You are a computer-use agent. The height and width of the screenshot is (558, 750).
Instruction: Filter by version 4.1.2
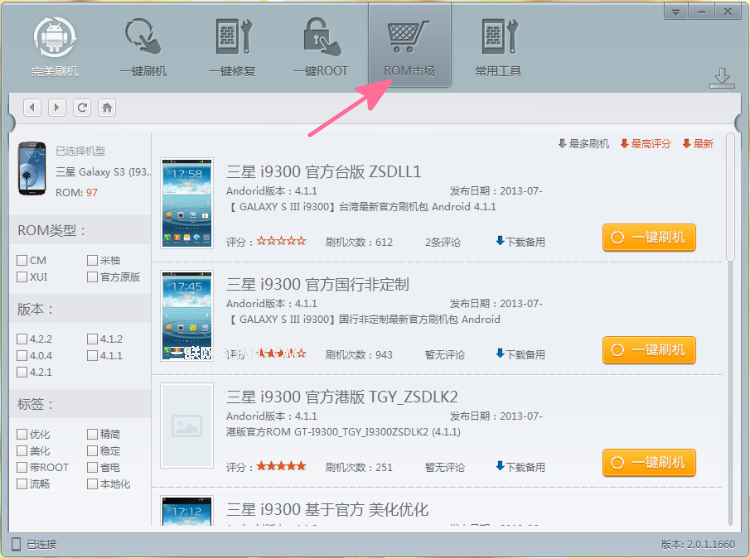(x=93, y=339)
